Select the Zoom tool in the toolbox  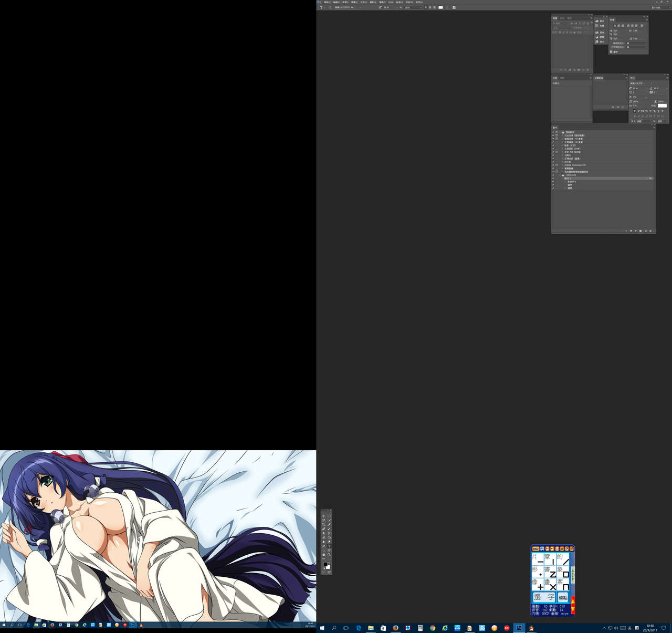[x=329, y=555]
